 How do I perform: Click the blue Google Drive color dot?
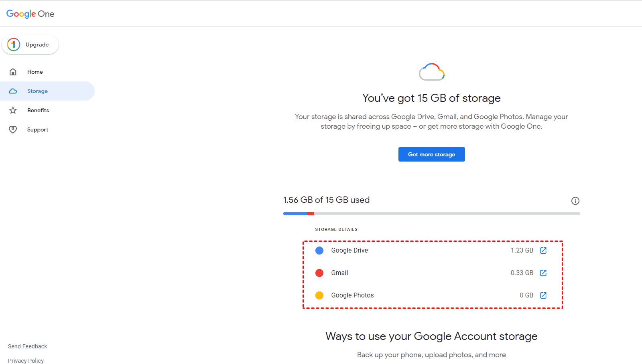click(x=319, y=251)
